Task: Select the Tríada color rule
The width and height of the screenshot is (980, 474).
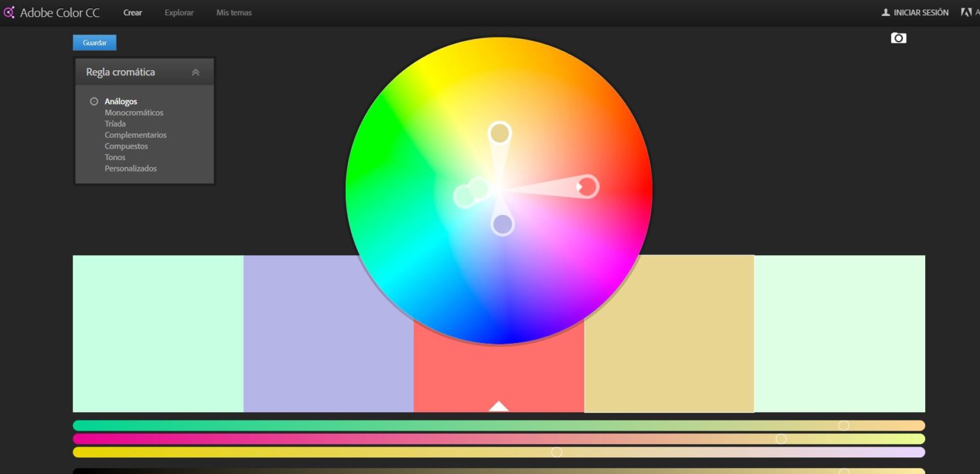Action: (115, 123)
